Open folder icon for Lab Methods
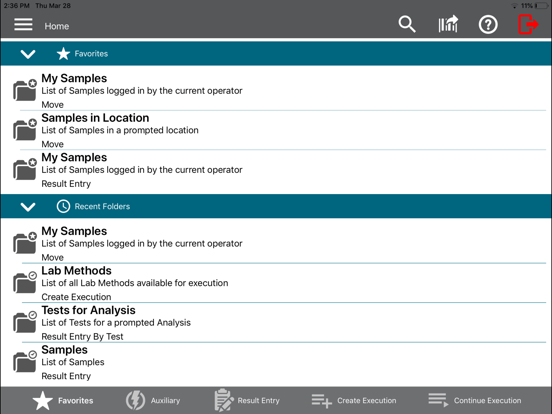 point(25,283)
